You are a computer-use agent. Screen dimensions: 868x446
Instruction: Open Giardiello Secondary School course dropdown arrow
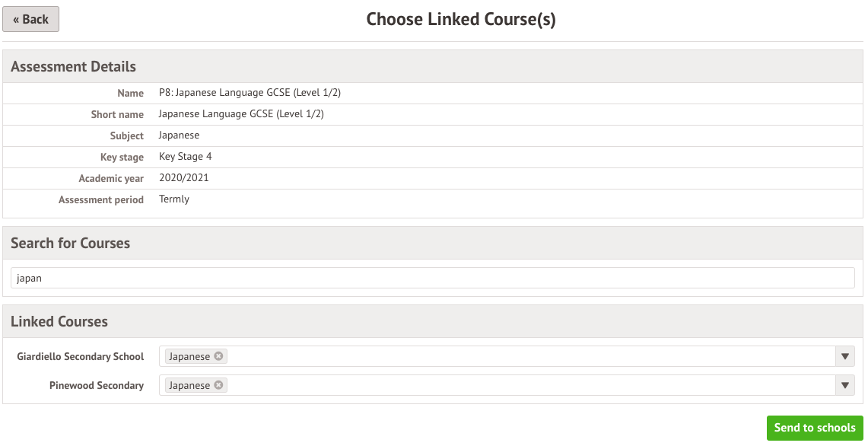point(844,356)
